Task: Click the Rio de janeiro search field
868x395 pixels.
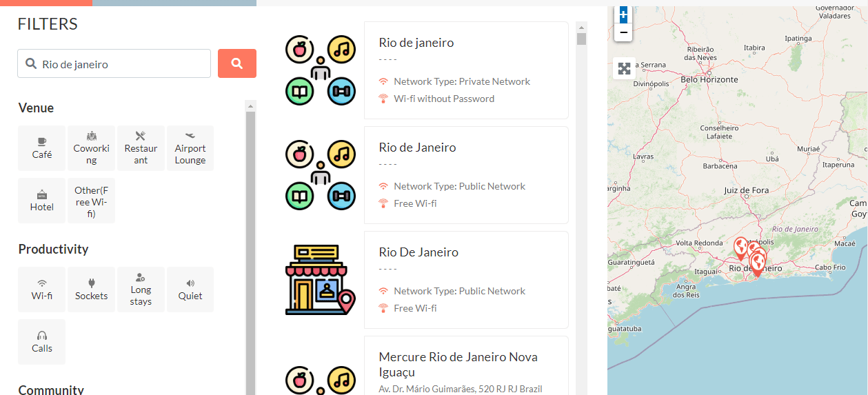Action: tap(121, 64)
